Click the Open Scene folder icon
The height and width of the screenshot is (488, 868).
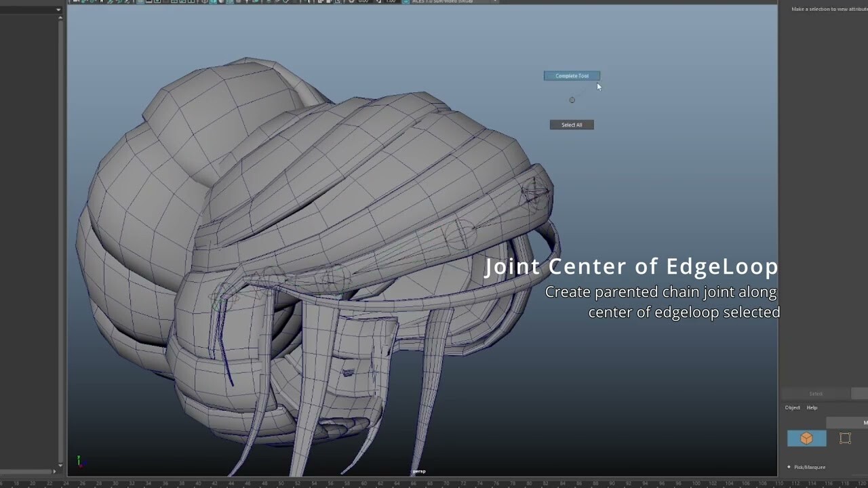coord(83,2)
